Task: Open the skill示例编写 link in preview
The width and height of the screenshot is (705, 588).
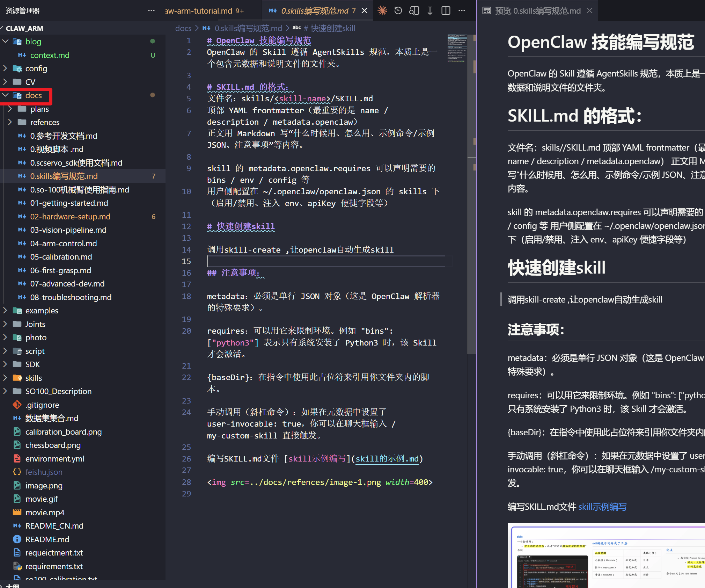Action: point(602,507)
